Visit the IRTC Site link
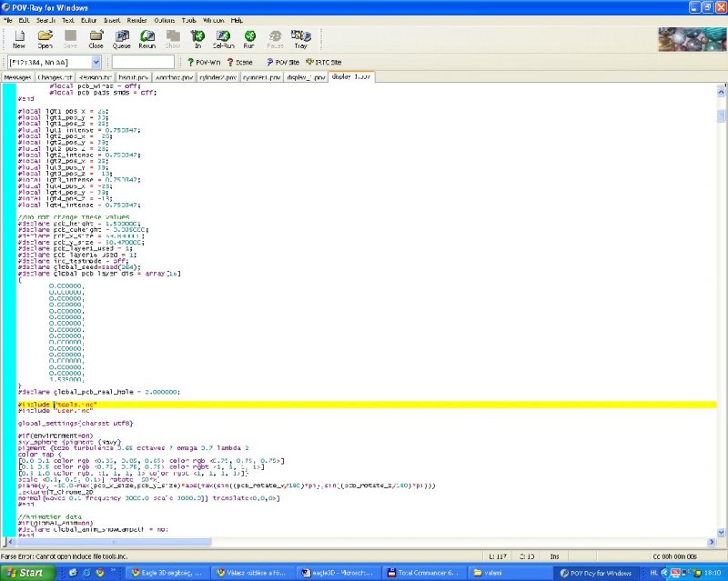Image resolution: width=728 pixels, height=581 pixels. 324,62
